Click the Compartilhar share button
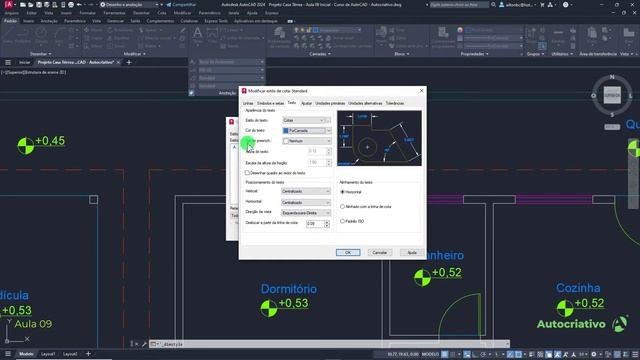The image size is (640, 360). [x=181, y=4]
